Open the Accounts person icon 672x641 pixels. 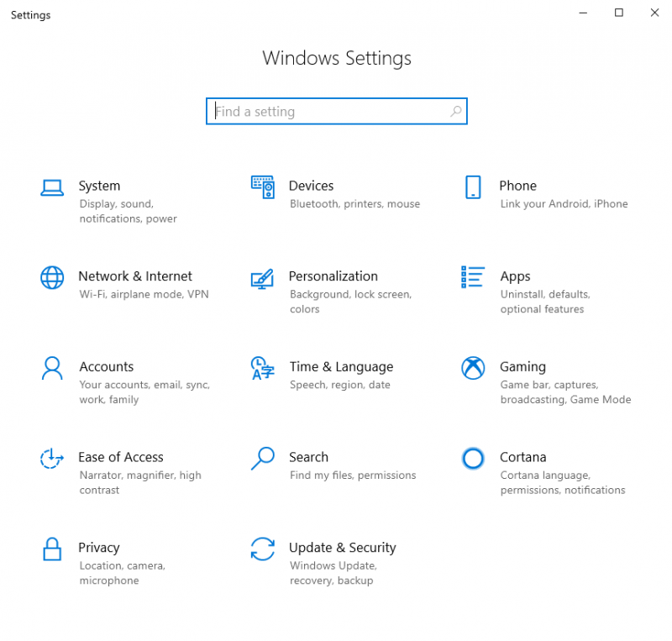tap(52, 368)
